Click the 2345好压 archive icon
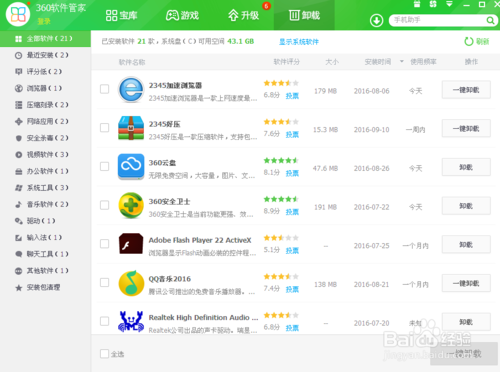 (x=131, y=128)
